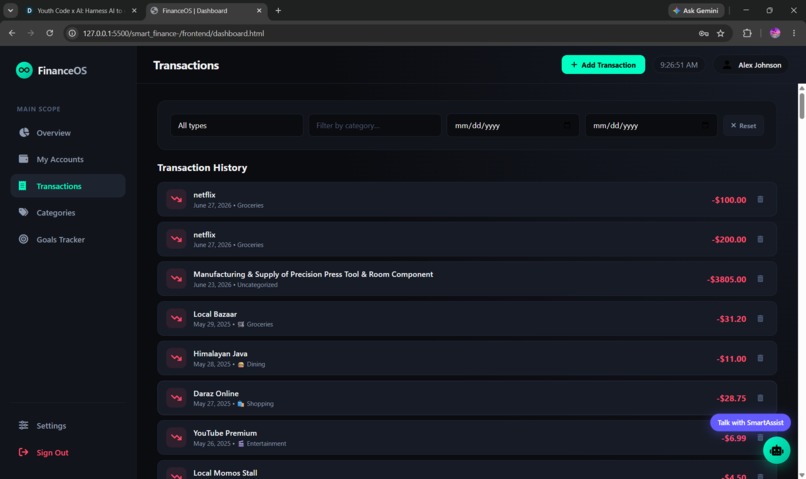Select the FinanceOS | Dashboard browser tab
The image size is (806, 479).
click(206, 10)
